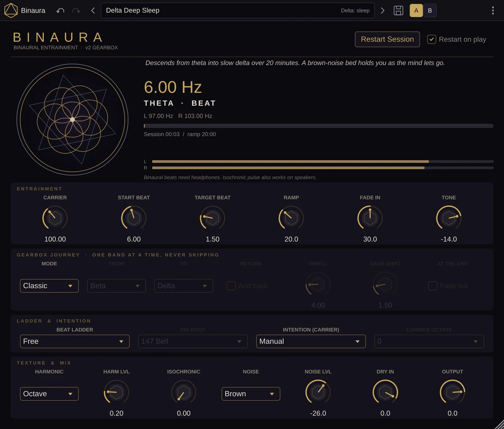Open the Phi Root dropdown 147 Bell
Viewport: 504px width, 429px height.
pos(193,342)
